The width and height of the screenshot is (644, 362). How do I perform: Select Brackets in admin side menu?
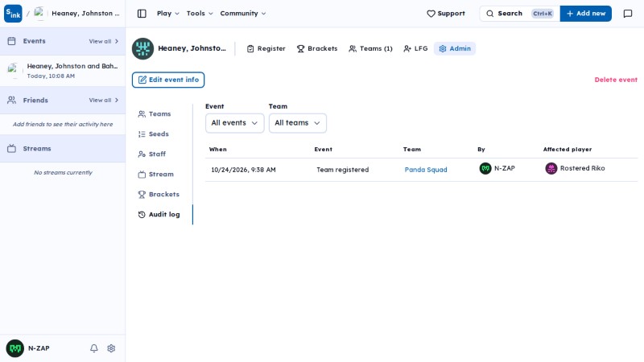159,195
